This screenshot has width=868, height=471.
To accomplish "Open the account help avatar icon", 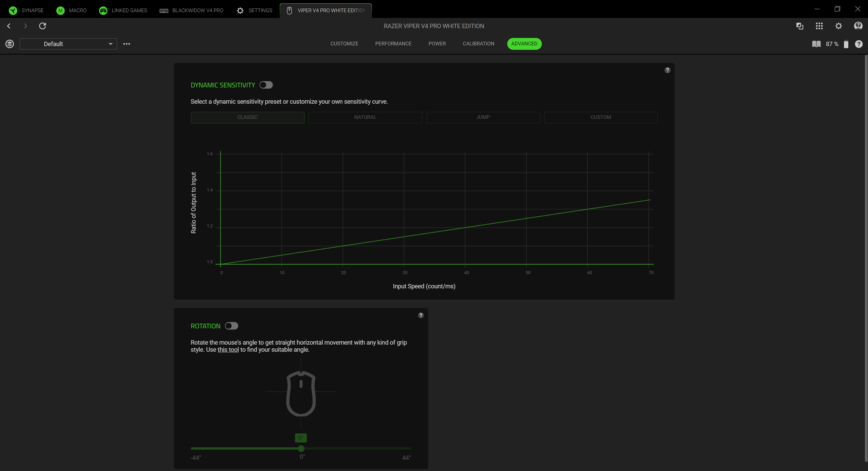I will coord(858,25).
